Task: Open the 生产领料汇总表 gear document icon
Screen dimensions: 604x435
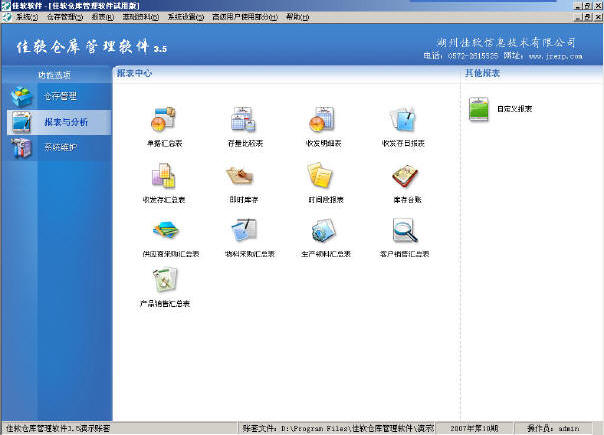Action: [324, 230]
